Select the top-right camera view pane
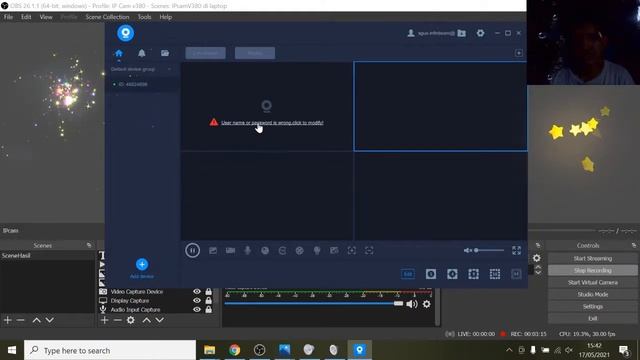The image size is (640, 360). [x=440, y=106]
